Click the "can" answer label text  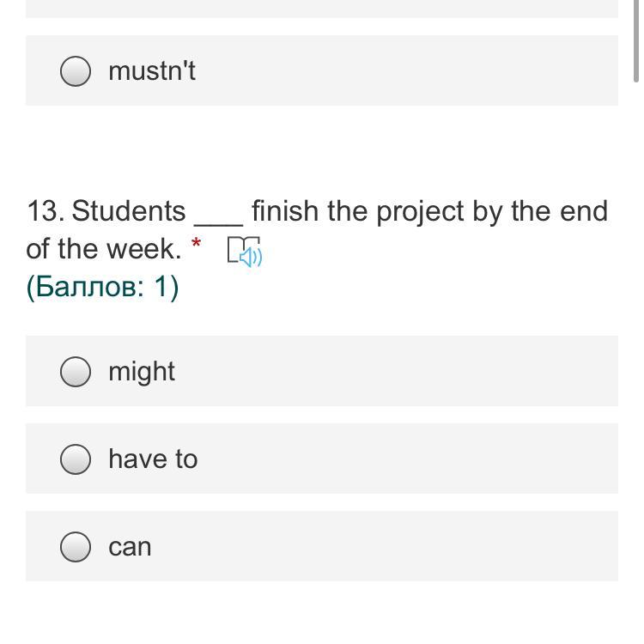click(130, 547)
